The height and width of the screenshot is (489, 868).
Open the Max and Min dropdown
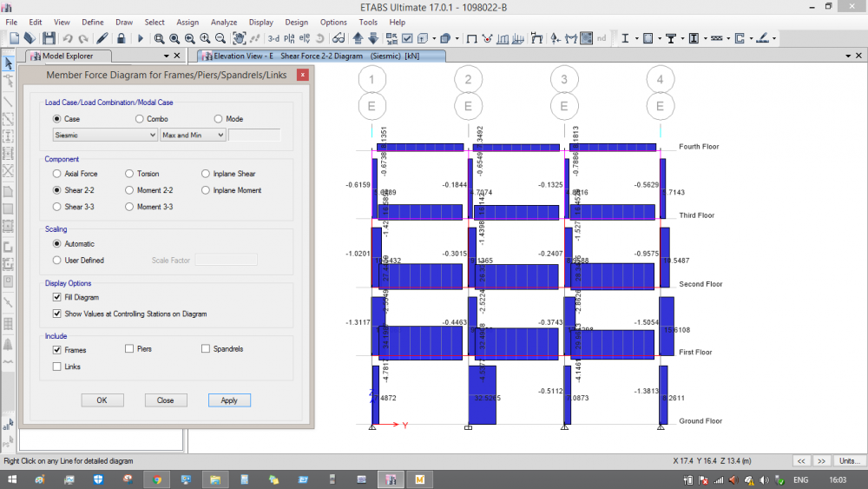pos(194,135)
